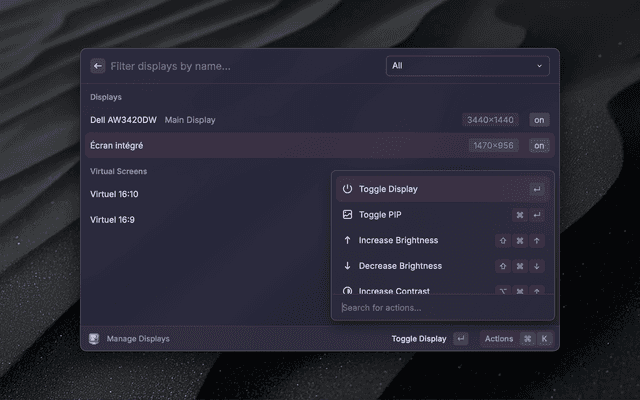
Task: Click the Search for actions input
Action: coord(442,307)
